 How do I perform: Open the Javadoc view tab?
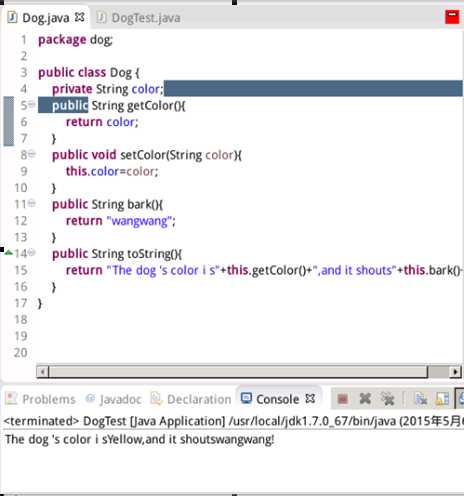tap(113, 399)
